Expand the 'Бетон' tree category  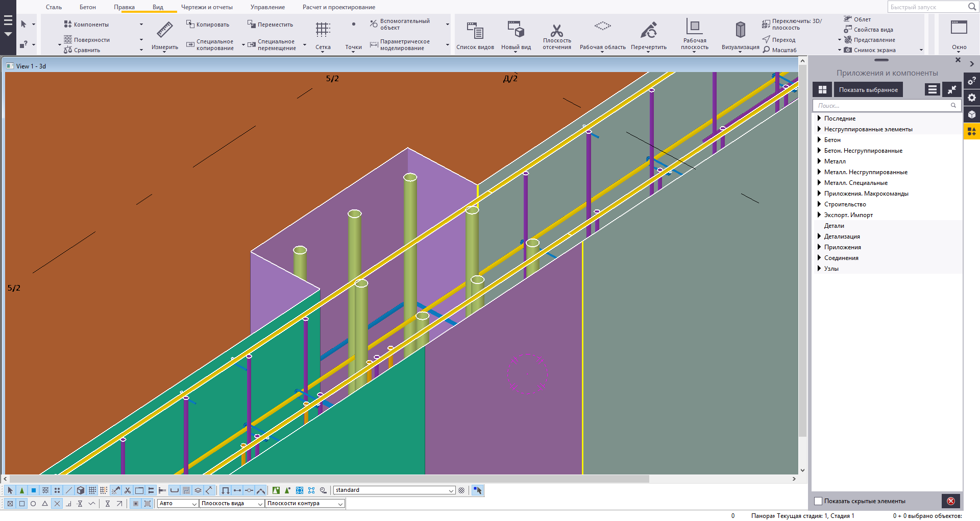819,140
